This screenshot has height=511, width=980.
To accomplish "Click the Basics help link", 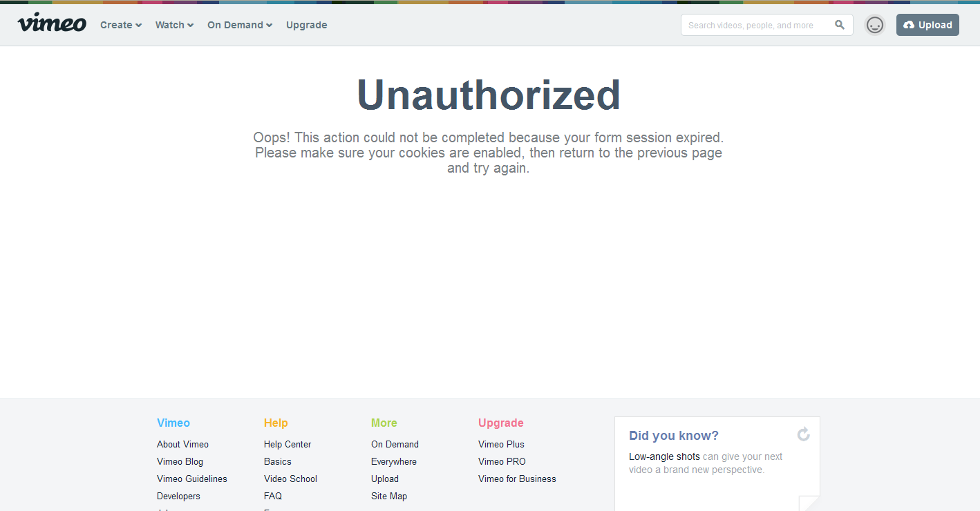I will [278, 461].
